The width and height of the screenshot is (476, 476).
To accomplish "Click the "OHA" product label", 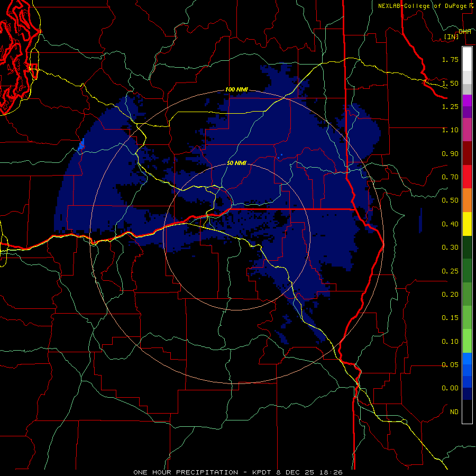I will (465, 31).
